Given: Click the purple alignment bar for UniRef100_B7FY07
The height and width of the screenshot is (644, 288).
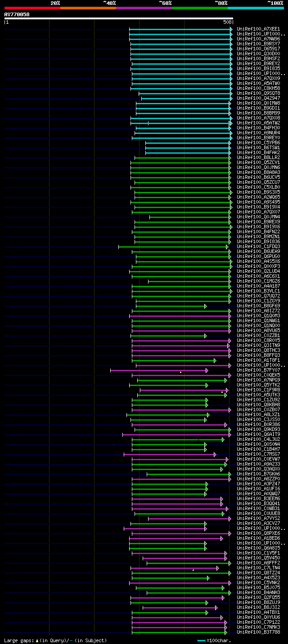Looking at the screenshot, I should click(159, 370).
